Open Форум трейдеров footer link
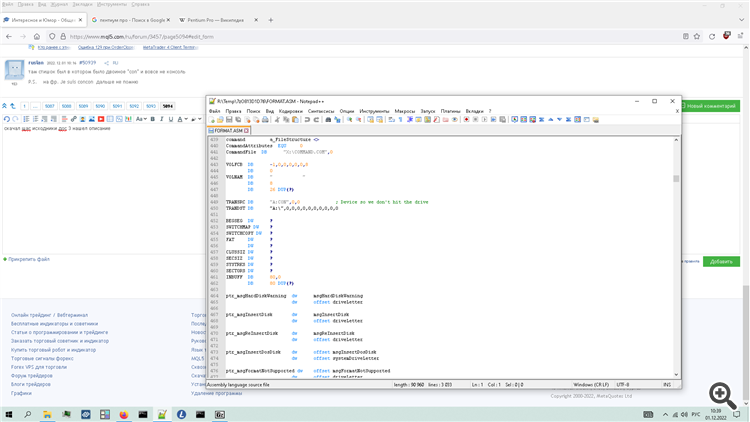This screenshot has width=750, height=422. pos(32,376)
